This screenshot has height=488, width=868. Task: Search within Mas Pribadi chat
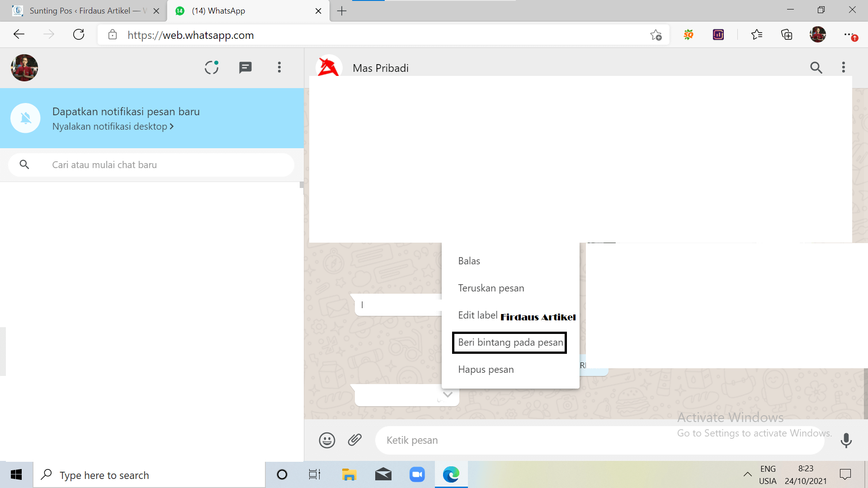pyautogui.click(x=816, y=68)
